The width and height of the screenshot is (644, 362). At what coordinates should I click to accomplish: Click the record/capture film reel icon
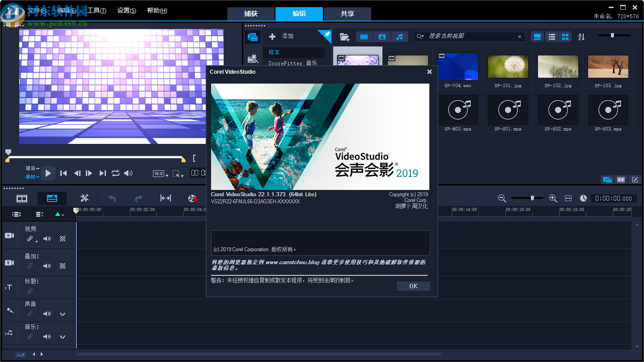tap(192, 198)
